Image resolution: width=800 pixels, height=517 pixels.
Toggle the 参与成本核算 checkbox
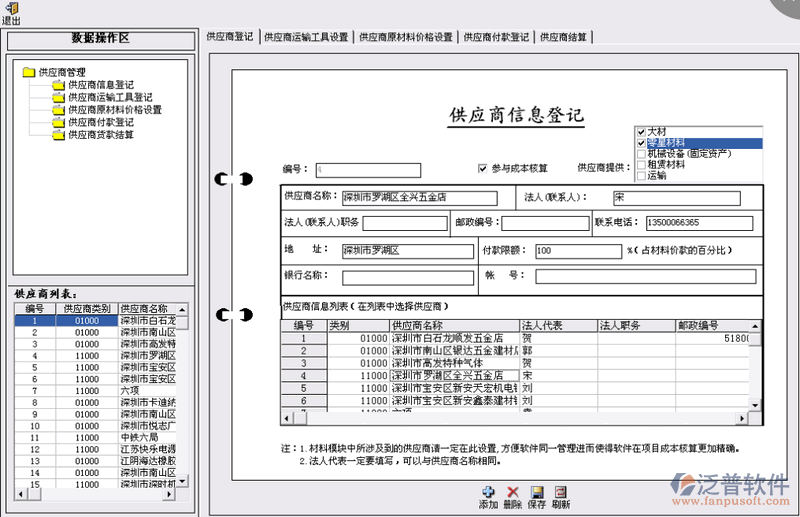(483, 168)
